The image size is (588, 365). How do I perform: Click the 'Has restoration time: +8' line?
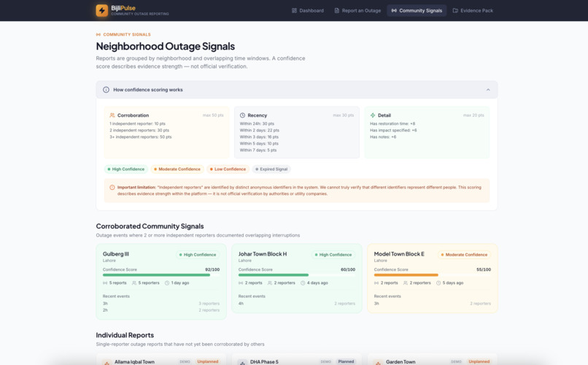pos(392,123)
